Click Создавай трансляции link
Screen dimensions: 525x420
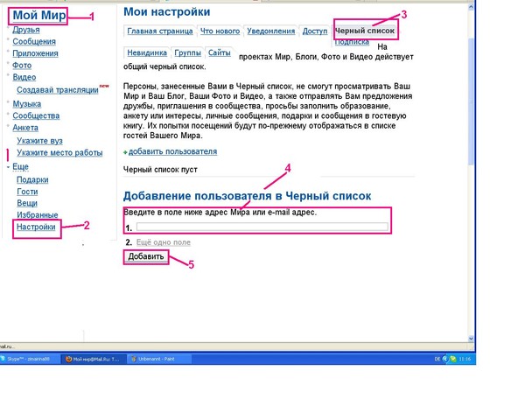coord(58,90)
